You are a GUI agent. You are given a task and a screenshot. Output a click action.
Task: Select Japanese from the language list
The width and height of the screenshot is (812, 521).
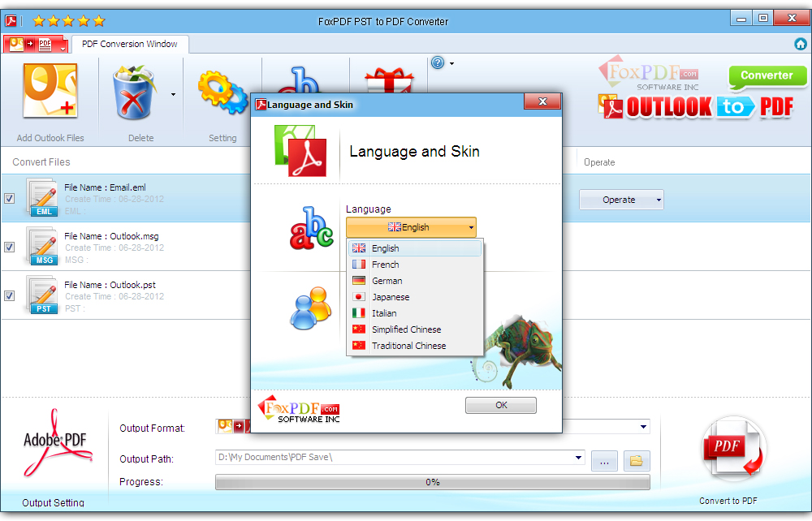[415, 297]
